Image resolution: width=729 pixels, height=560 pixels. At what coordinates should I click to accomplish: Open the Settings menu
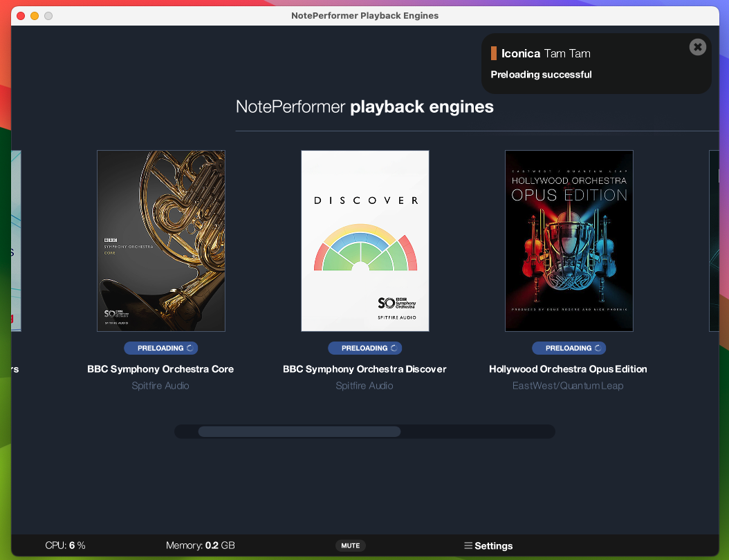click(488, 545)
